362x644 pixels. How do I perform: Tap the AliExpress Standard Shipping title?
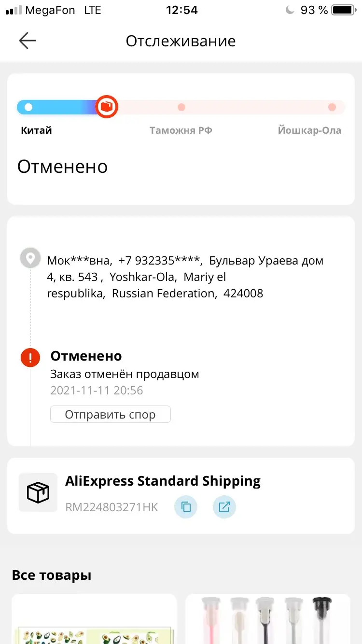point(163,481)
